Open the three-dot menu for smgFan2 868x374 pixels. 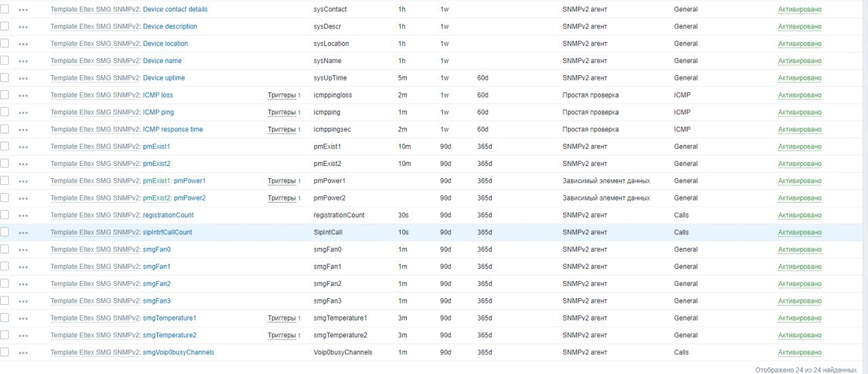(23, 284)
